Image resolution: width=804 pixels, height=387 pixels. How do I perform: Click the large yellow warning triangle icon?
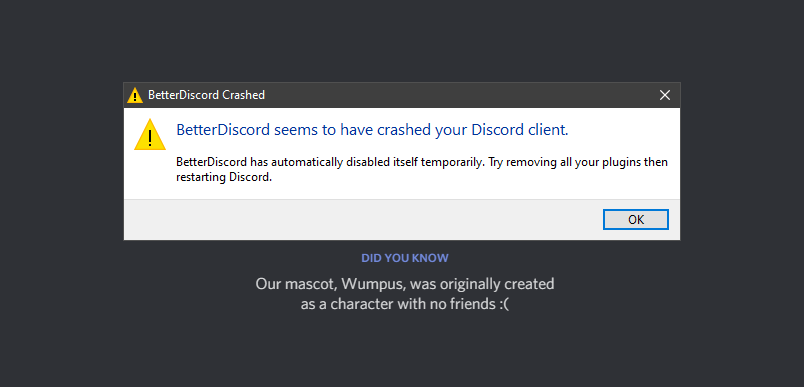pyautogui.click(x=150, y=134)
